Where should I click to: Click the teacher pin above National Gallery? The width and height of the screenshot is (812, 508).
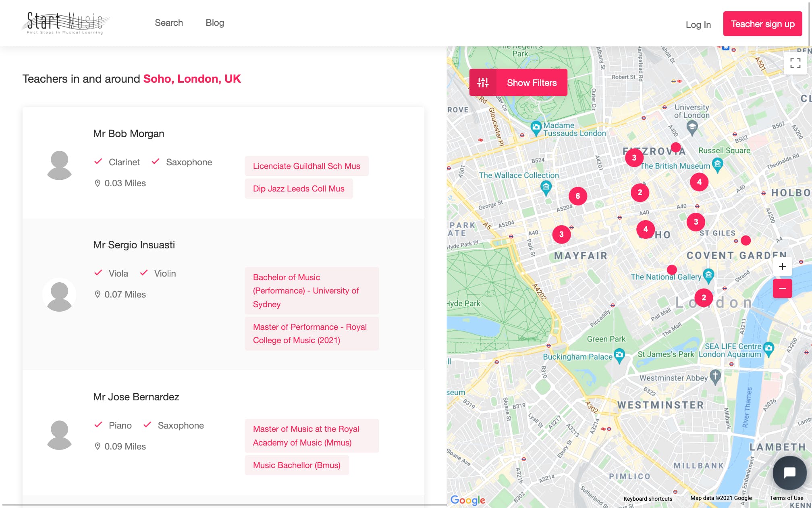[x=672, y=269]
